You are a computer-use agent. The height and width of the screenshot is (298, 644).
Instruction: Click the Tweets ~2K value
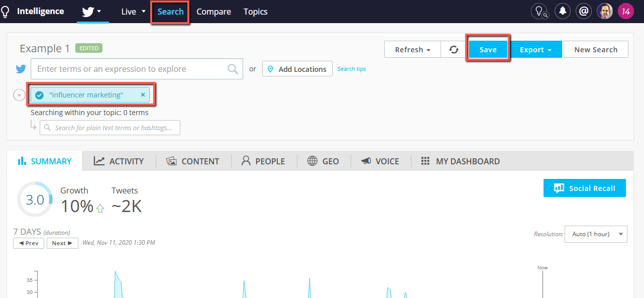(x=127, y=206)
